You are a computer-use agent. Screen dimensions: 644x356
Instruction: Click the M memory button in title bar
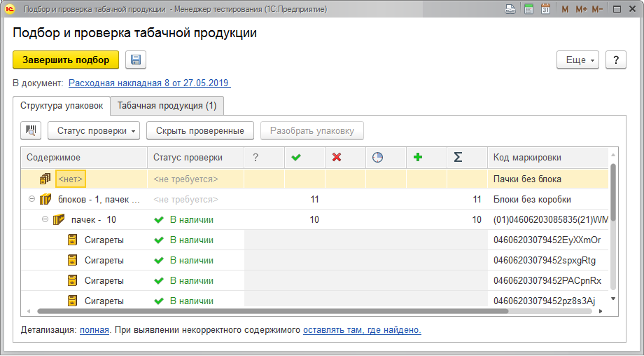coord(565,9)
